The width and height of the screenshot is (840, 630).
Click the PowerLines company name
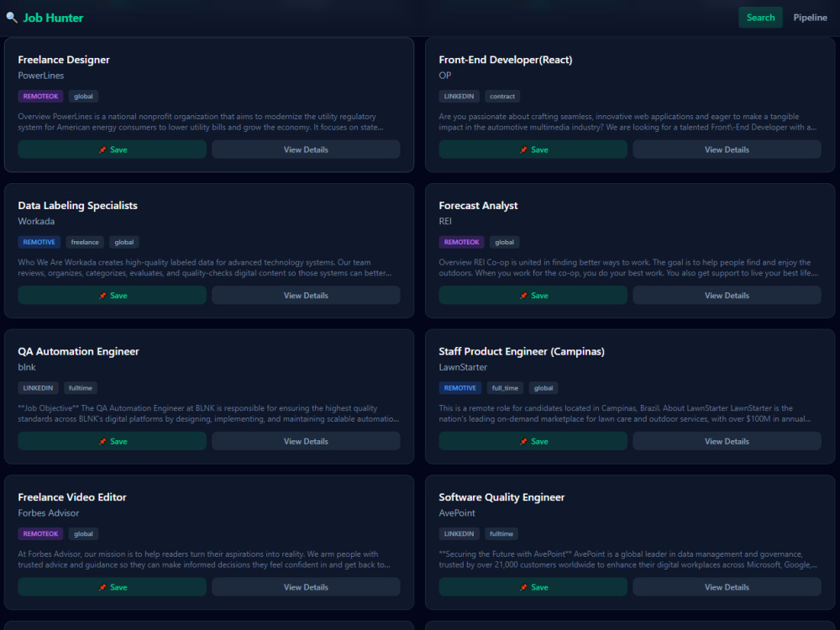tap(40, 76)
